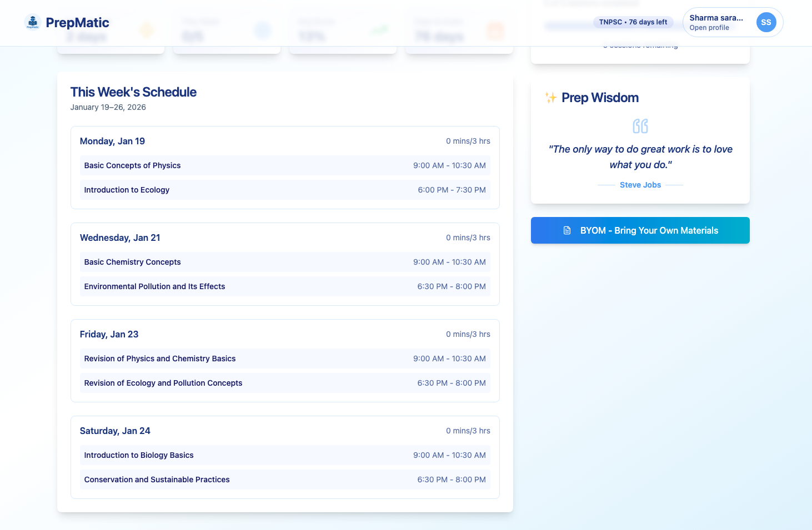
Task: Click the yellow streak icon on first stat card
Action: click(147, 30)
